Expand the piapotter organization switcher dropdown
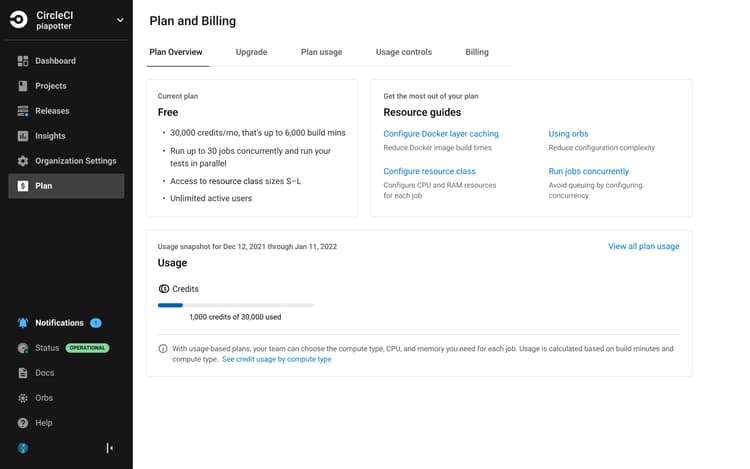Screen dimensions: 750x469 (120, 20)
